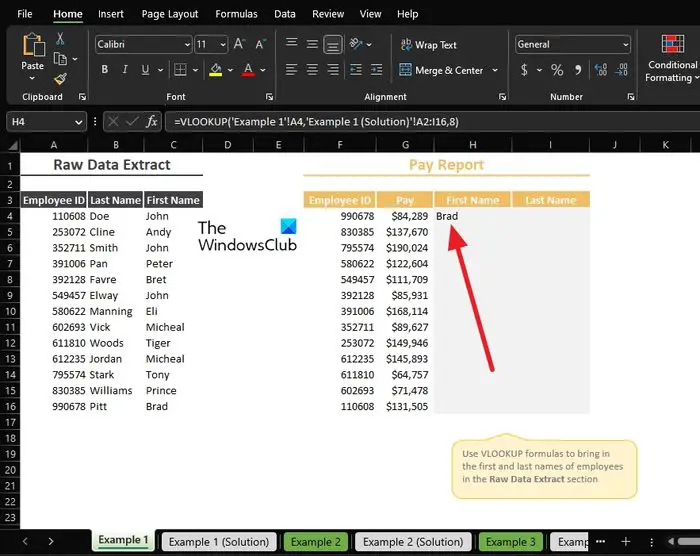Viewport: 700px width, 556px height.
Task: Click Decrease Indent icon
Action: pyautogui.click(x=356, y=70)
